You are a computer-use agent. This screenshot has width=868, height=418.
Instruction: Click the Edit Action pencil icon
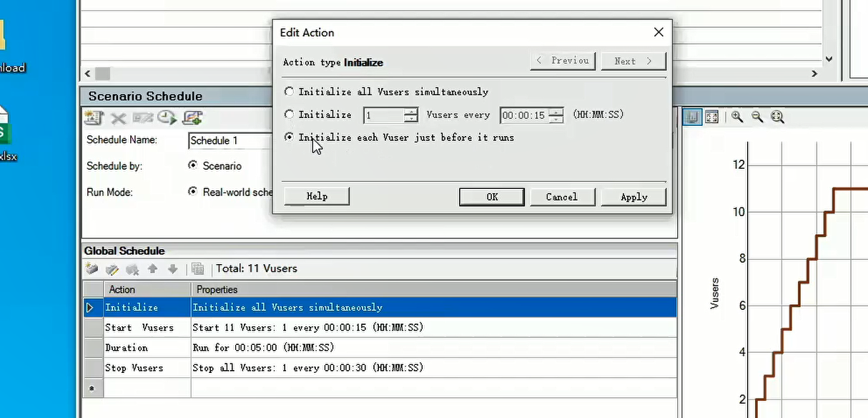[x=112, y=269]
